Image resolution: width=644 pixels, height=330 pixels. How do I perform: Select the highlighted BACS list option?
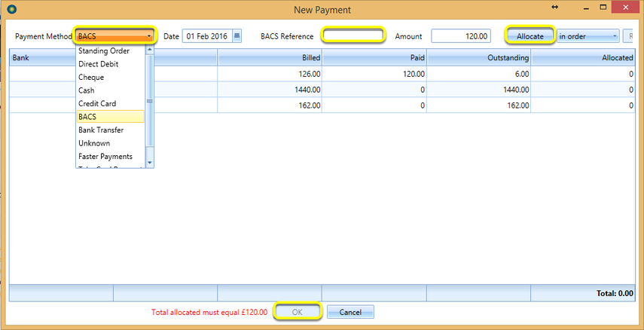(110, 117)
